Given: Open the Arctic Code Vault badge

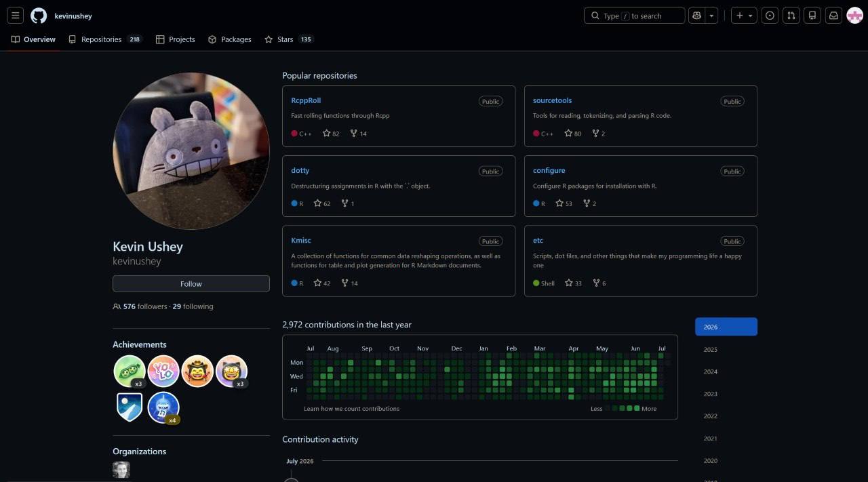Looking at the screenshot, I should [130, 407].
